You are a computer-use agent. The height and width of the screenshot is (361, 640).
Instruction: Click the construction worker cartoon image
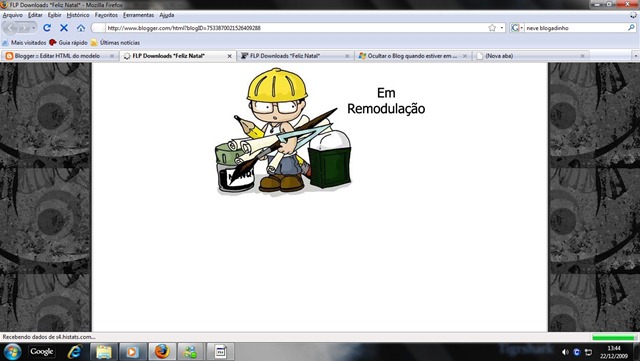[284, 131]
